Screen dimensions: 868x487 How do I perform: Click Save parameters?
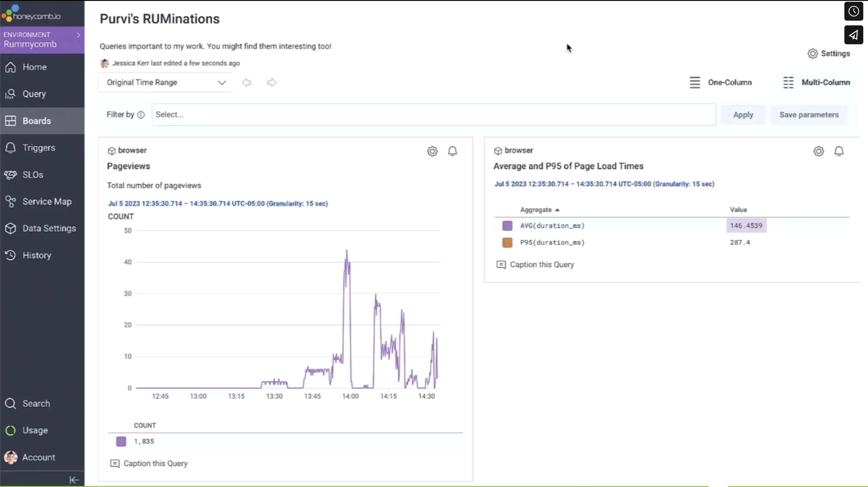809,115
